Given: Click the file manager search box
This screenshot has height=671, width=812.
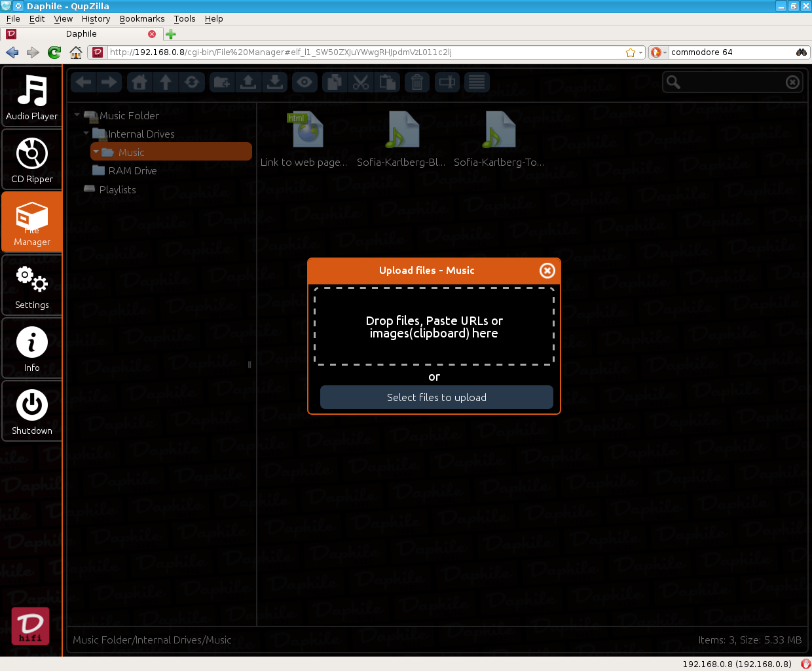Looking at the screenshot, I should tap(732, 82).
